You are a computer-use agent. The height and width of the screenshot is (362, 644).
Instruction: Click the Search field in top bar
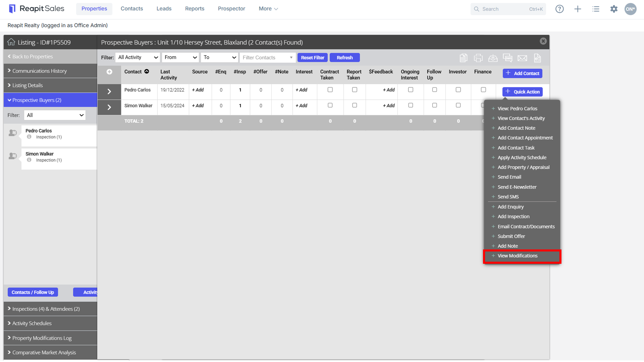click(x=508, y=9)
